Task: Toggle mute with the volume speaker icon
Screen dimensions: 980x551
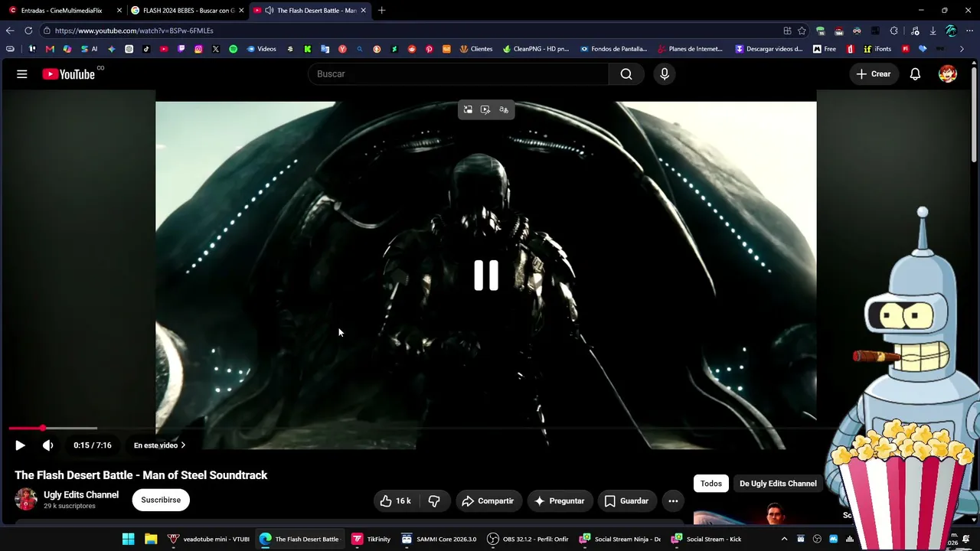Action: pos(47,445)
